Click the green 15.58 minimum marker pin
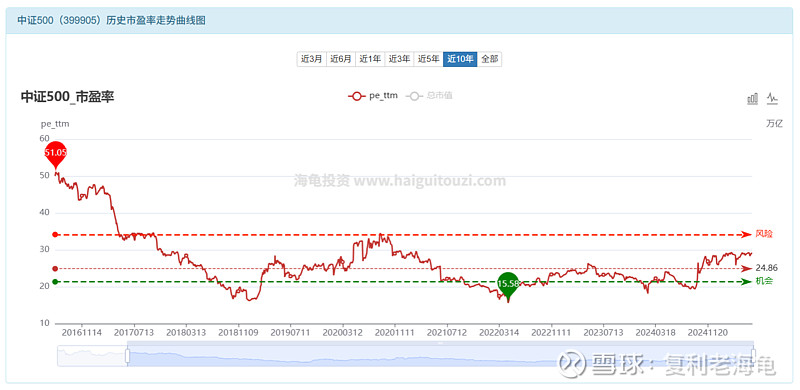The image size is (800, 390). click(508, 285)
